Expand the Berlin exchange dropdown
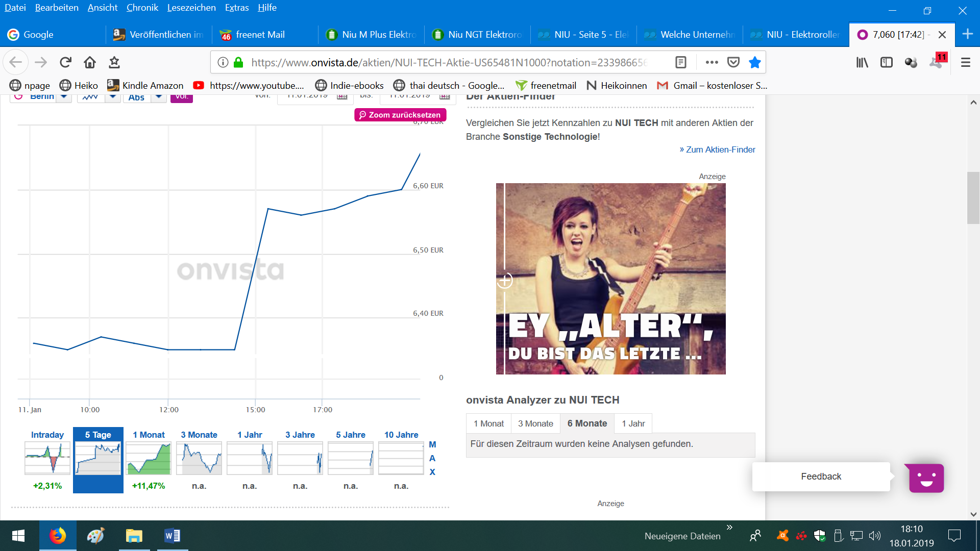Viewport: 980px width, 551px height. tap(64, 97)
